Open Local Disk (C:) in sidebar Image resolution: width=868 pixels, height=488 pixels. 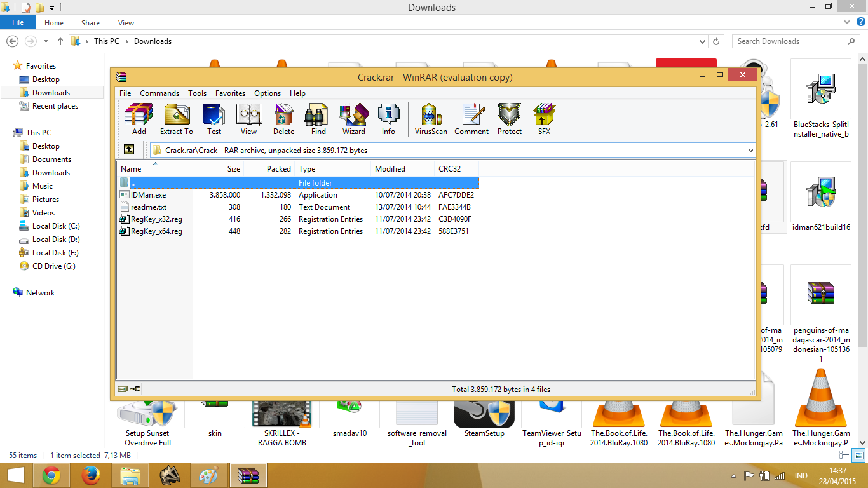tap(56, 226)
